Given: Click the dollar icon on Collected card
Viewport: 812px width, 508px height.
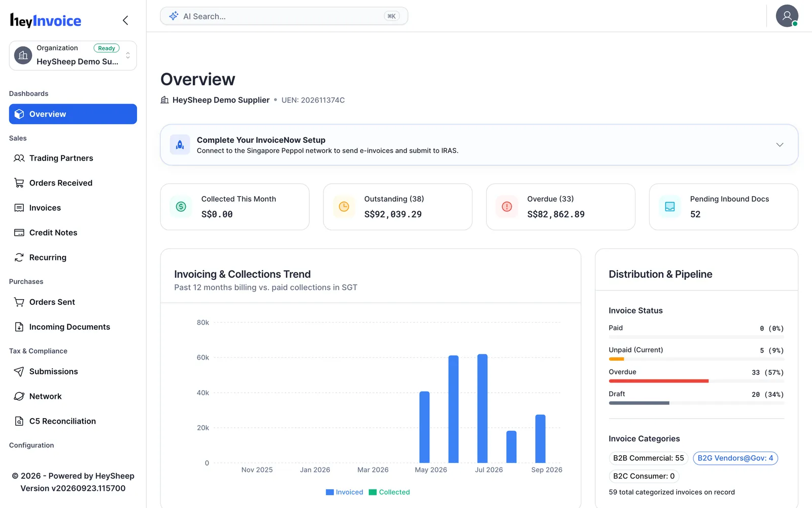Looking at the screenshot, I should coord(181,207).
